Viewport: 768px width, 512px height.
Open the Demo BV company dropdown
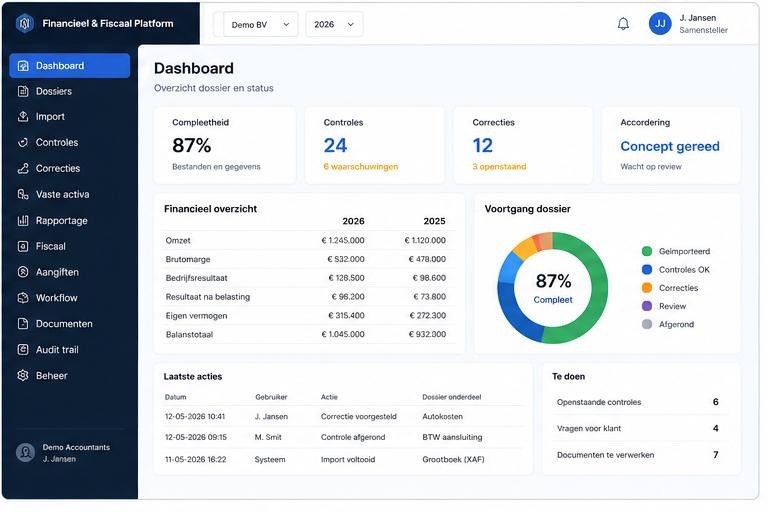click(260, 24)
